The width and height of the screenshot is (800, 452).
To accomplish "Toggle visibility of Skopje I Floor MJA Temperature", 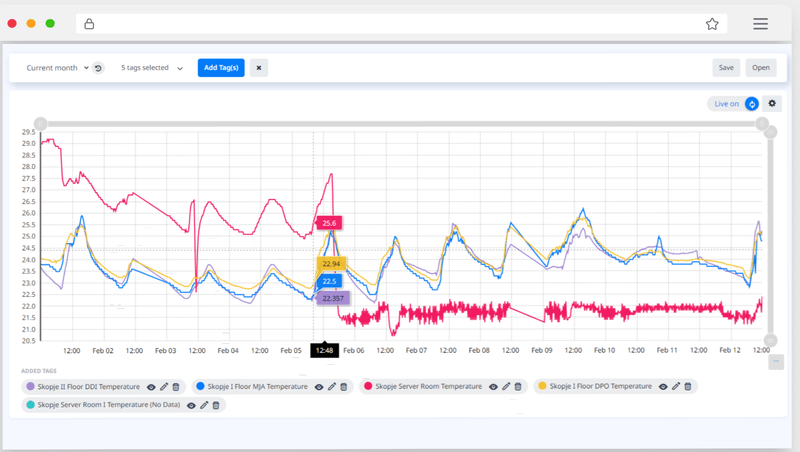I will (319, 386).
